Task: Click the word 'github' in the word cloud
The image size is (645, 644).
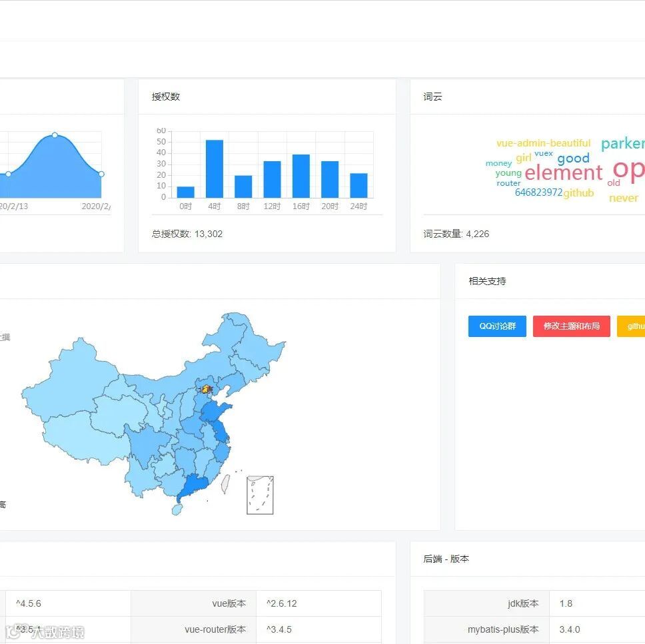Action: (x=578, y=193)
